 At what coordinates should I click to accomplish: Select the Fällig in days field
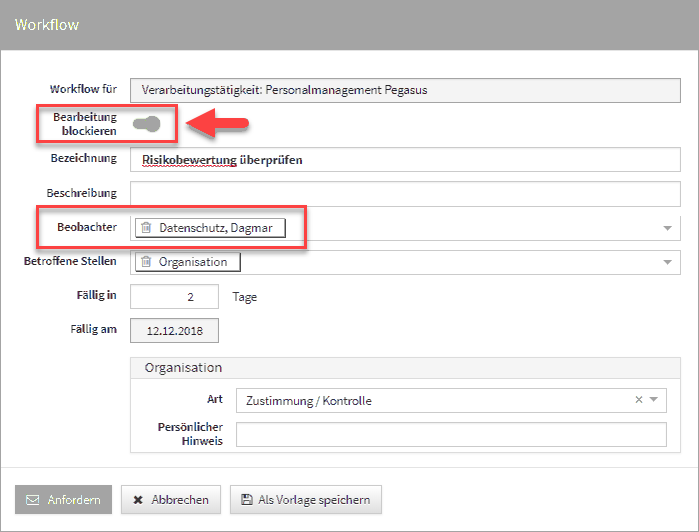click(x=174, y=297)
